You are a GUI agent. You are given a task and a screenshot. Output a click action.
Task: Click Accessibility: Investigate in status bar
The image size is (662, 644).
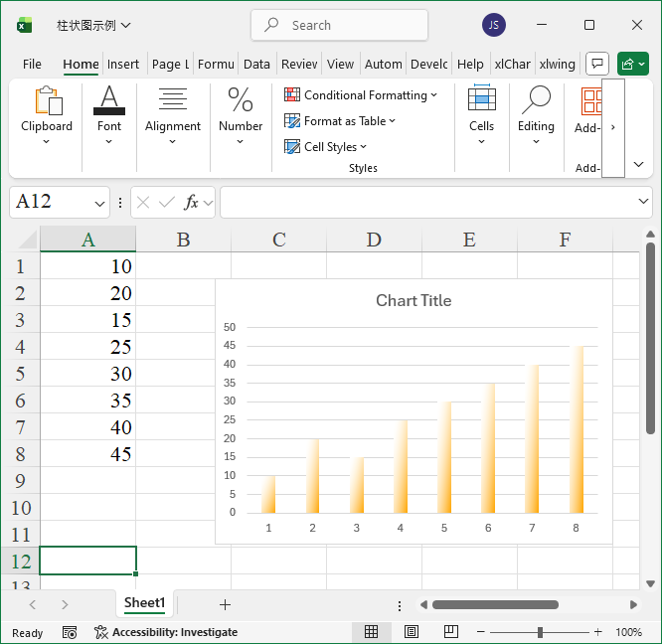pyautogui.click(x=166, y=632)
